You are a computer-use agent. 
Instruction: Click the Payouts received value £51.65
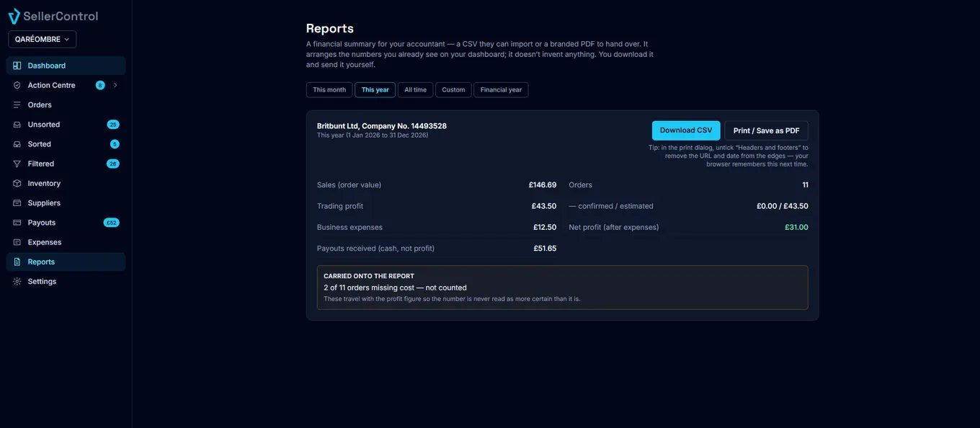545,249
